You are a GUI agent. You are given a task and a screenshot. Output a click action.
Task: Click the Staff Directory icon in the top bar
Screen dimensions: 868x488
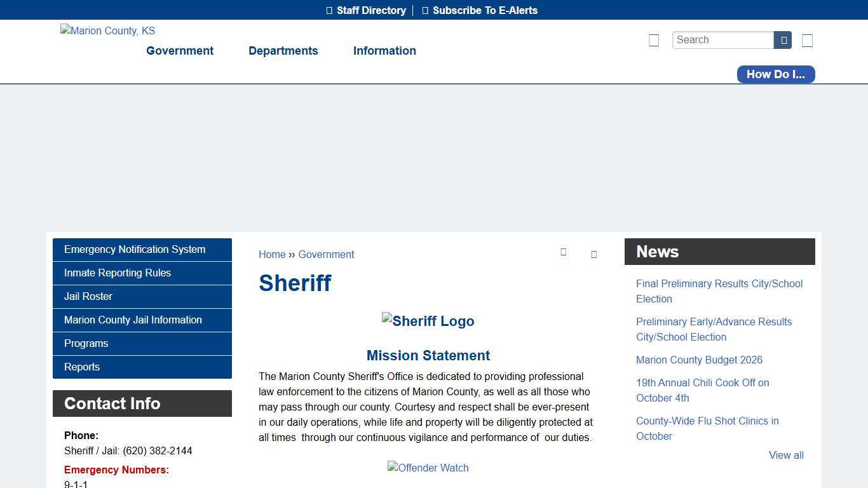click(x=329, y=10)
